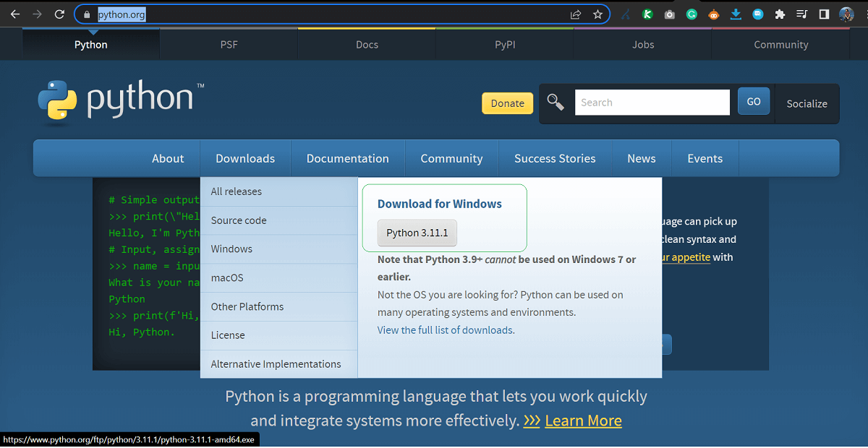Viewport: 868px width, 448px height.
Task: Share this page using the share icon
Action: pyautogui.click(x=576, y=14)
